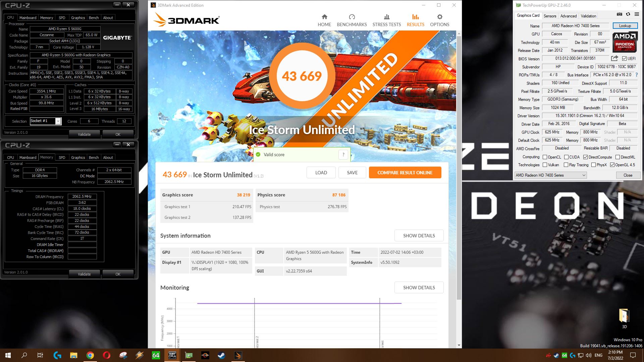Click Compare Result Online in 3DMark
This screenshot has height=362, width=644.
point(405,173)
